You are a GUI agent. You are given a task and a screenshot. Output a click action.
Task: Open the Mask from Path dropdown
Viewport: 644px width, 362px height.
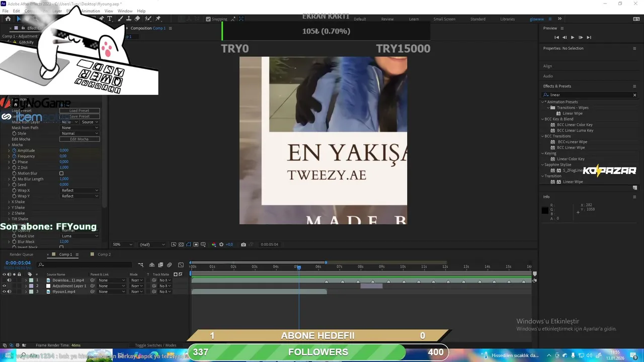click(79, 128)
